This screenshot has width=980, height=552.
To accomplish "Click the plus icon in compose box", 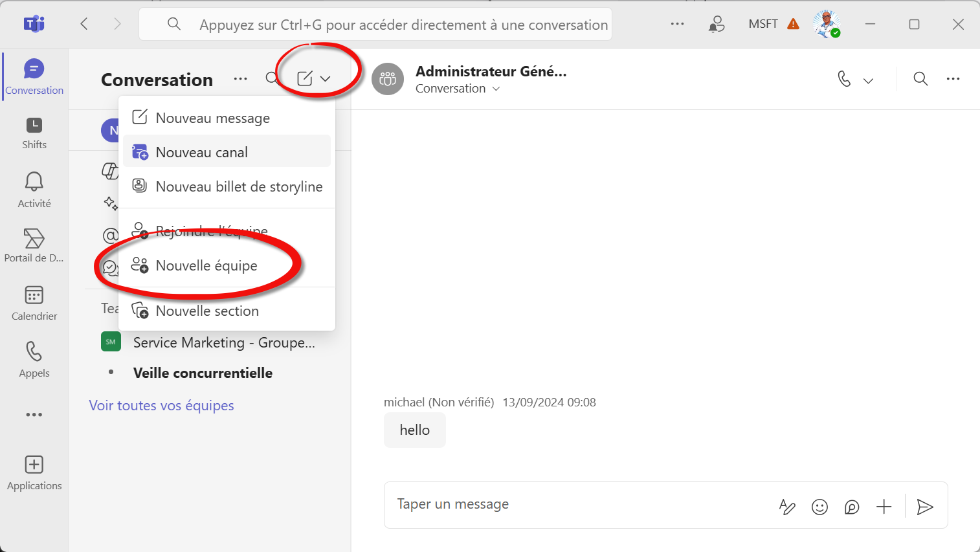I will [884, 507].
